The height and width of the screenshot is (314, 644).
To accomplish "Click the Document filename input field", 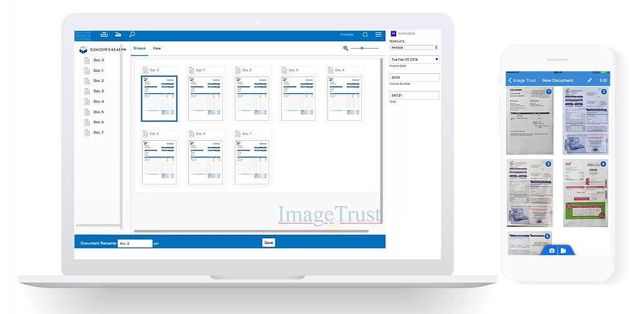I will pyautogui.click(x=135, y=243).
